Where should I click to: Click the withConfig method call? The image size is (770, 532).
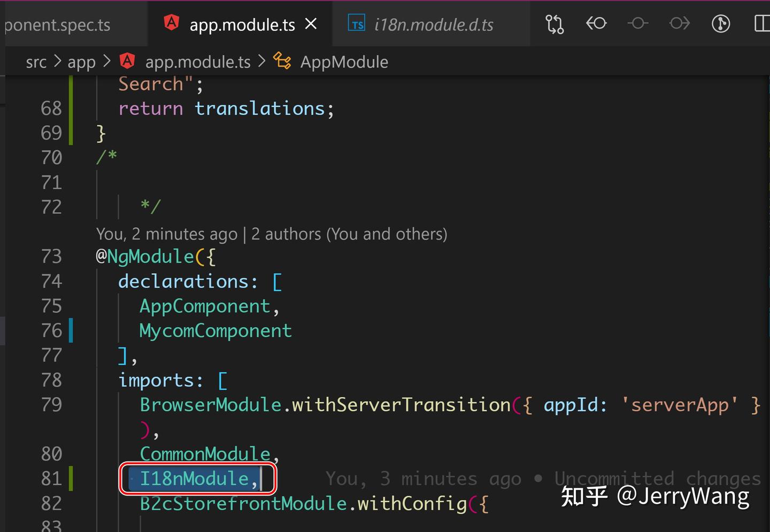(x=412, y=504)
